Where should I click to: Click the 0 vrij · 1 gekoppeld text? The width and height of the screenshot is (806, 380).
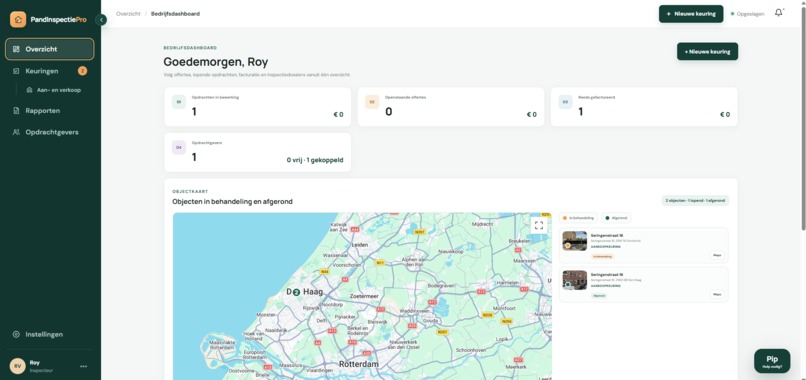315,160
